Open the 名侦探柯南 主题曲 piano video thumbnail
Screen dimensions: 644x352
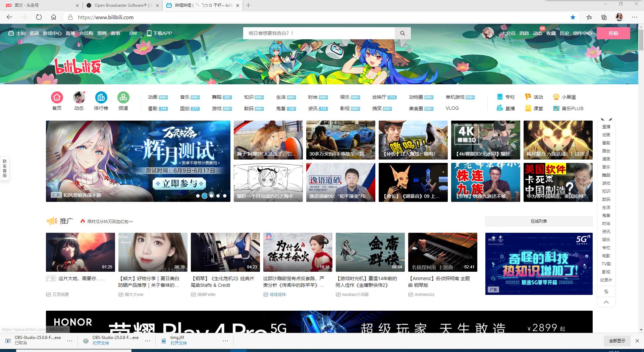pyautogui.click(x=443, y=252)
